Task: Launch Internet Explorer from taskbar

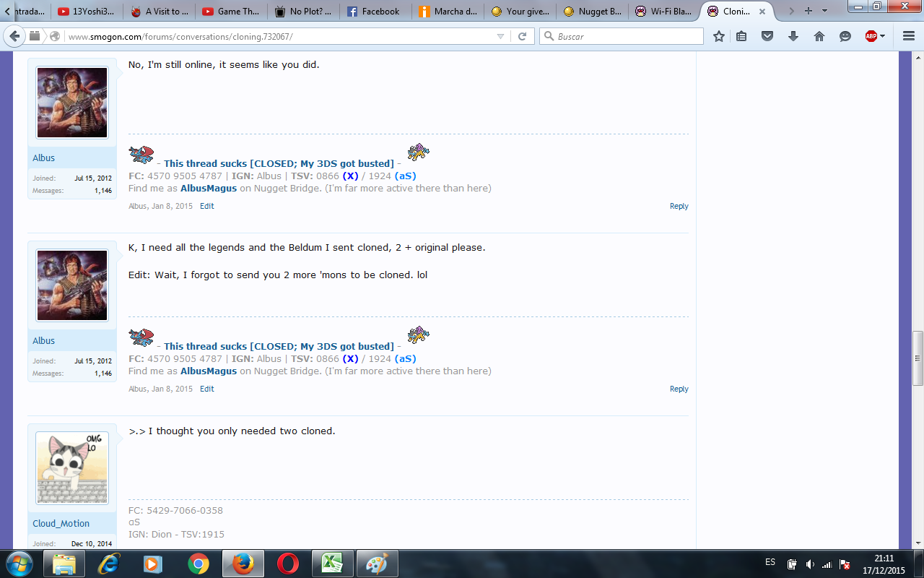Action: pos(109,563)
